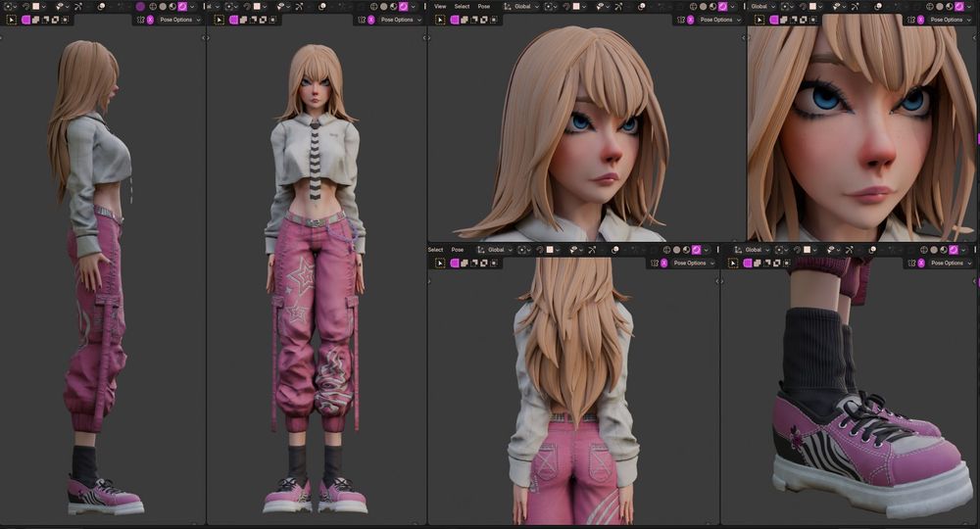The height and width of the screenshot is (529, 980).
Task: Open Pose menu in head viewport
Action: pos(484,6)
